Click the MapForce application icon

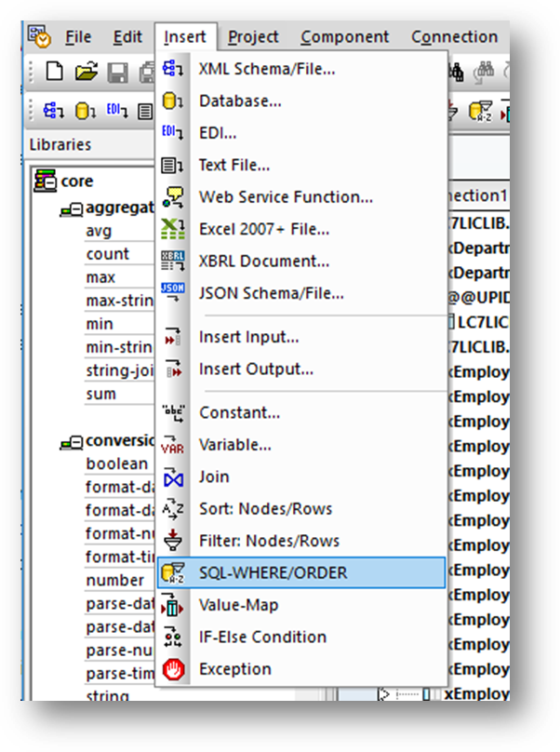(39, 36)
